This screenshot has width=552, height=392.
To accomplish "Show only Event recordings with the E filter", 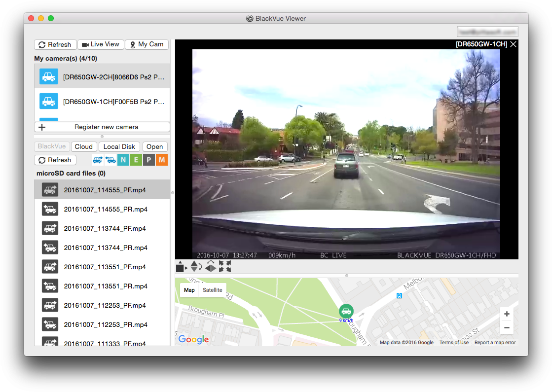I will 136,160.
